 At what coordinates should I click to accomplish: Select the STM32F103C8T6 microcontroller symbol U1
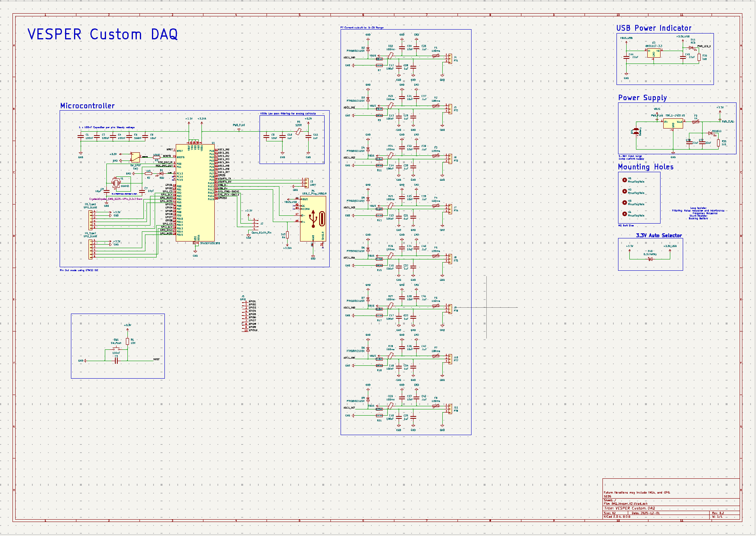195,193
